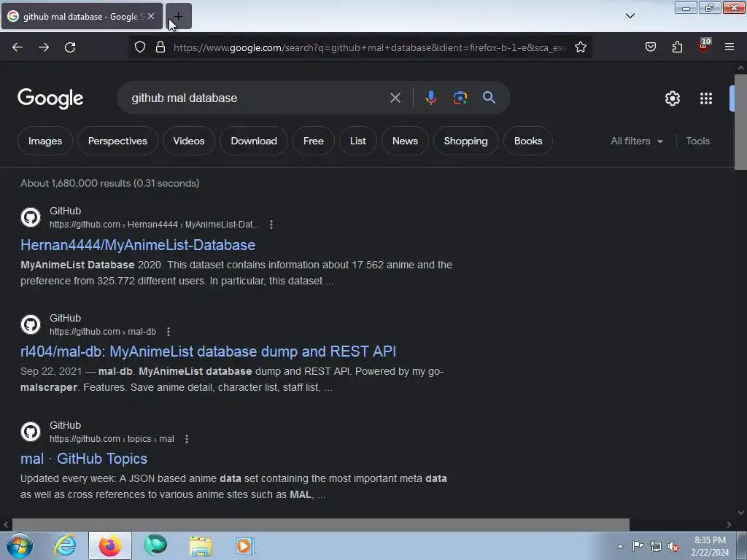Clear the search box with the X

coord(395,98)
